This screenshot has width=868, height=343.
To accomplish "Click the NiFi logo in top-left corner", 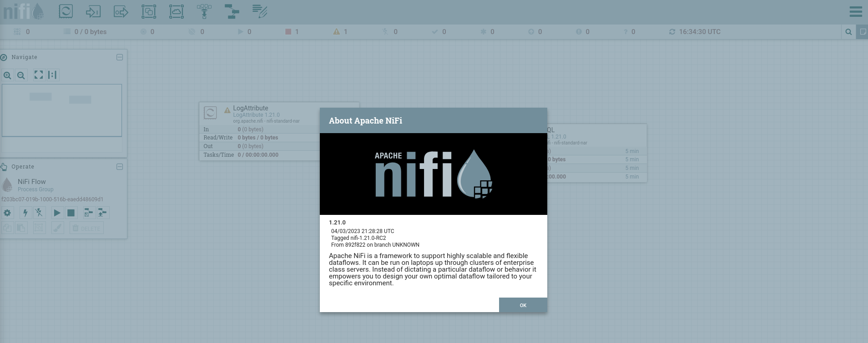I will point(23,11).
